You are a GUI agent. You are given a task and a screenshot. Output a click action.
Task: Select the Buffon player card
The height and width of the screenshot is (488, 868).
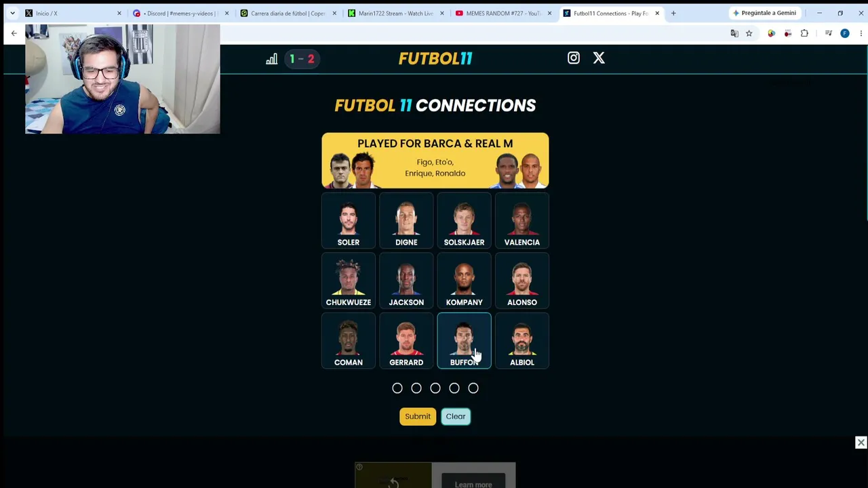(464, 341)
